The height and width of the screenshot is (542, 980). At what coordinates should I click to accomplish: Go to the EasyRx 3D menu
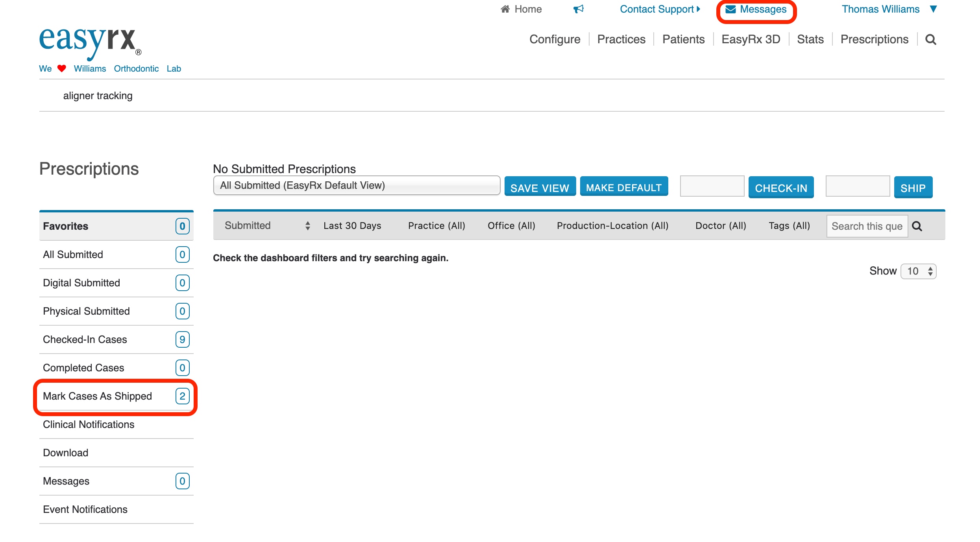tap(751, 39)
